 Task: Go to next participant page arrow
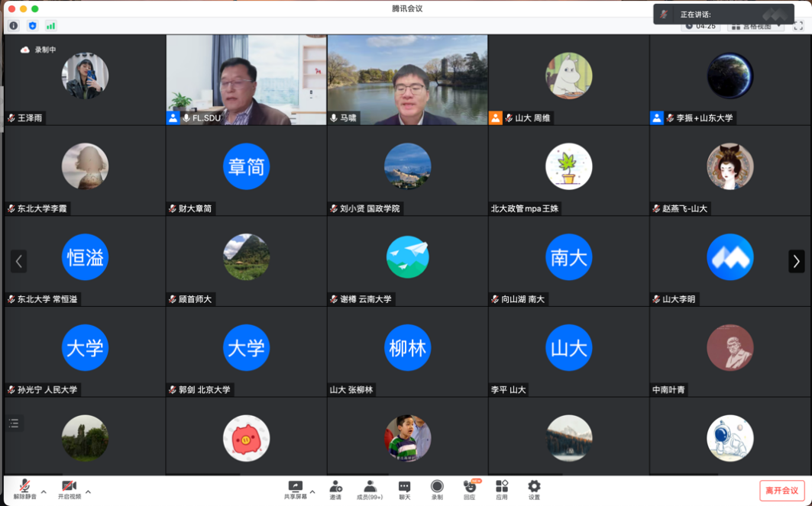pyautogui.click(x=796, y=261)
